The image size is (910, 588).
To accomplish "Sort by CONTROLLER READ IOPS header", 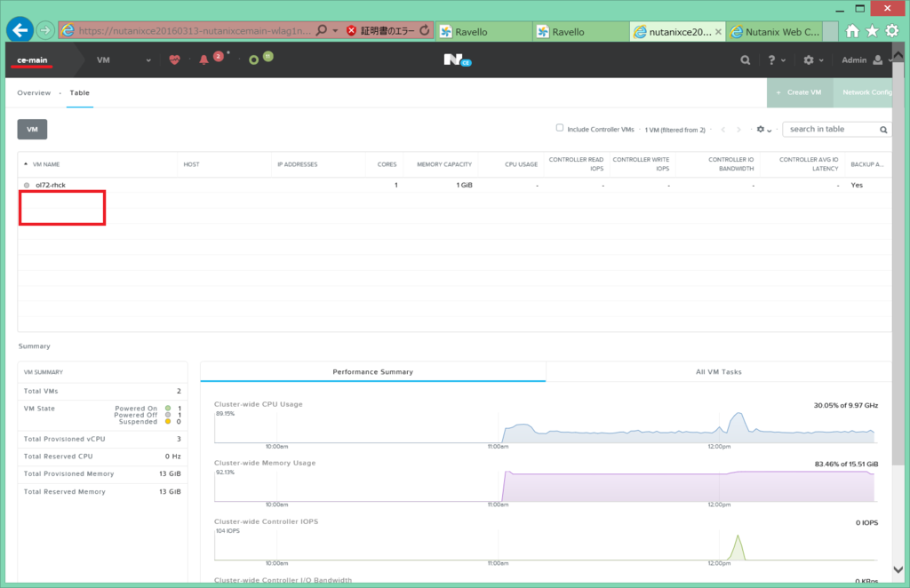I will pyautogui.click(x=576, y=164).
